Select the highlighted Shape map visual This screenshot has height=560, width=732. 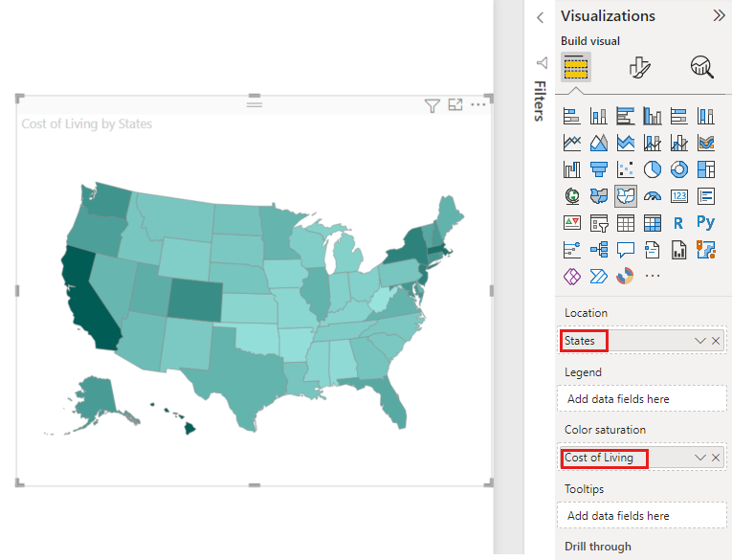click(626, 196)
